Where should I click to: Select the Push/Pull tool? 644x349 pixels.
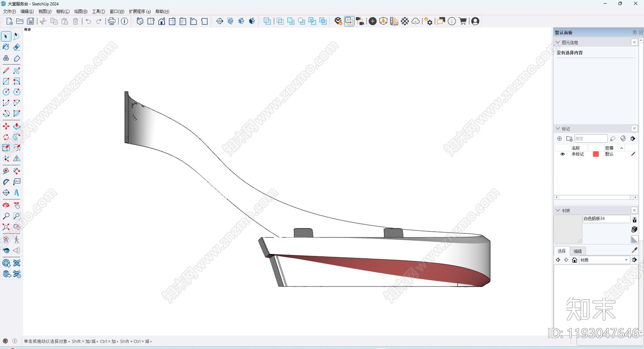coord(17,127)
